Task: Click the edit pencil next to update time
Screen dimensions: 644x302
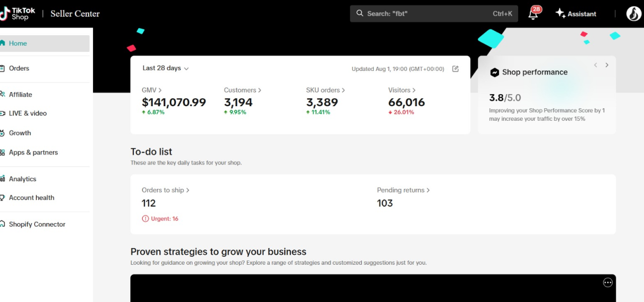Action: point(455,68)
